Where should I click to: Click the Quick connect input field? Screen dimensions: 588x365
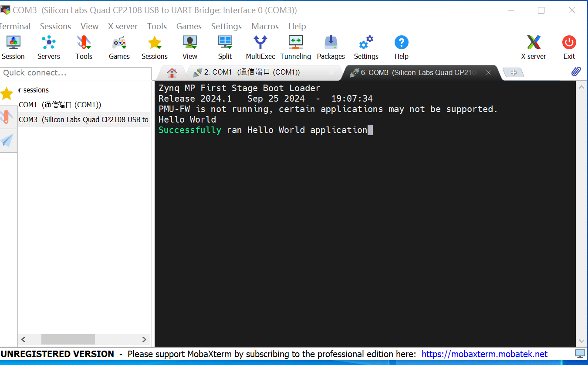click(x=76, y=73)
